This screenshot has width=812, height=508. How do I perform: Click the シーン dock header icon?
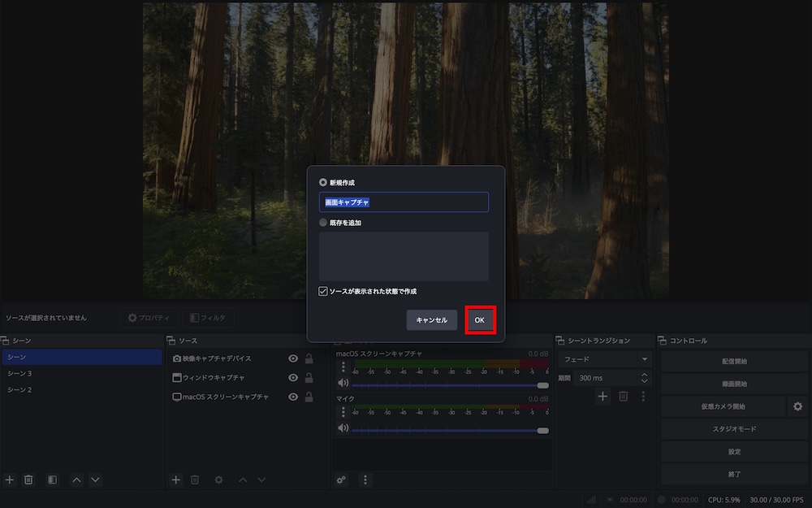5,341
